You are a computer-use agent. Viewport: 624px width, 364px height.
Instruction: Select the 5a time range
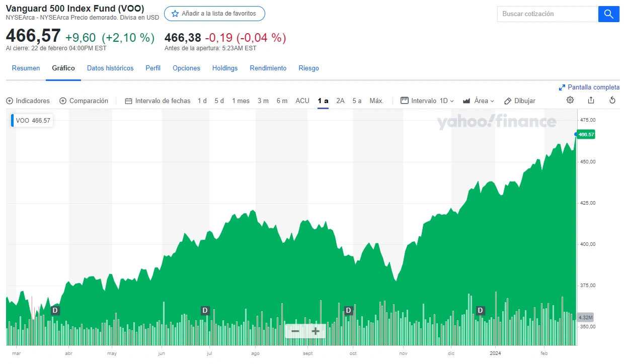[x=357, y=101]
